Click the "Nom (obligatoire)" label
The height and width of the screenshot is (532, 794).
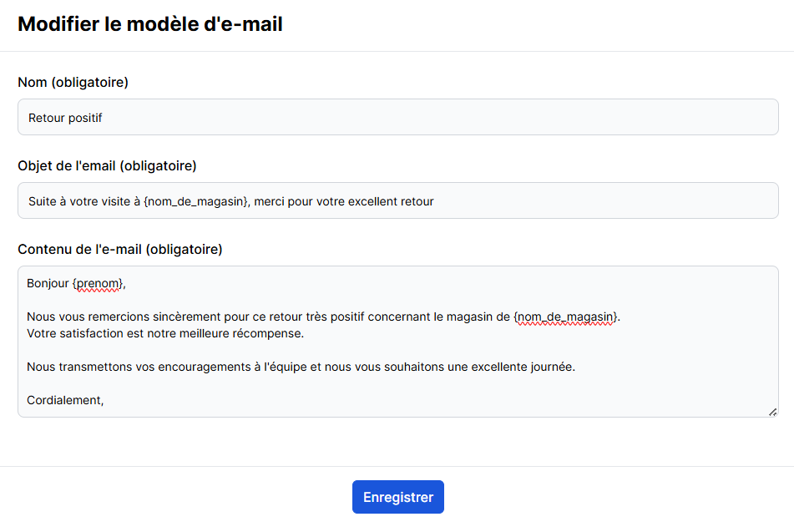tap(73, 82)
